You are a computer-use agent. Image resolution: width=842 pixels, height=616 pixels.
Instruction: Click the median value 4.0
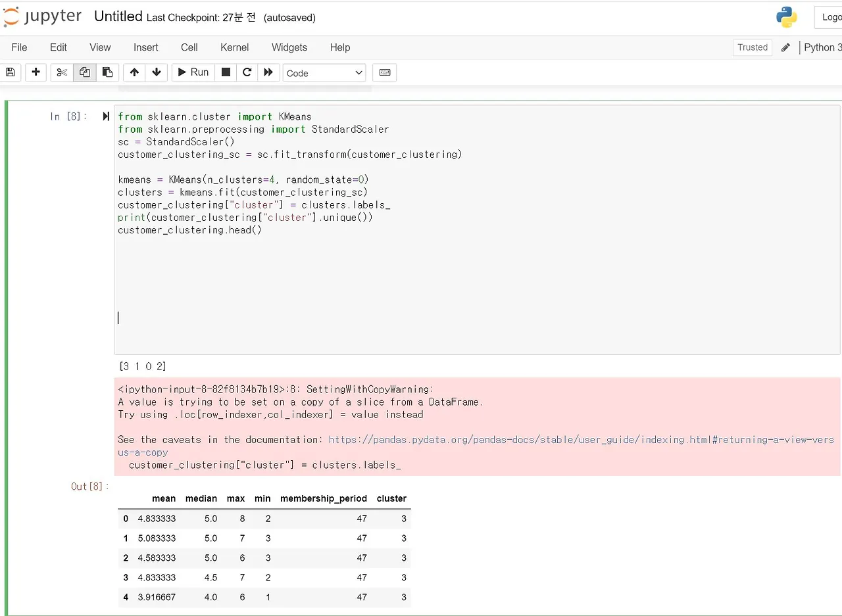pos(210,598)
